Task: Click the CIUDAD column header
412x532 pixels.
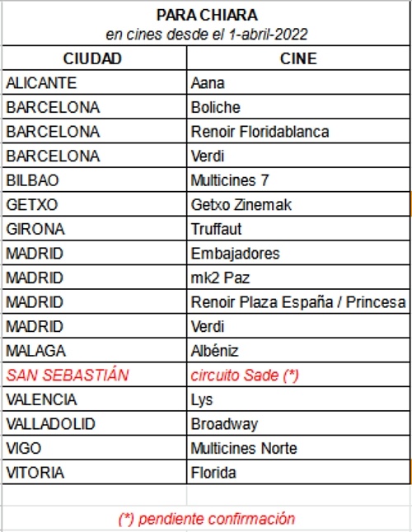Action: [x=94, y=58]
